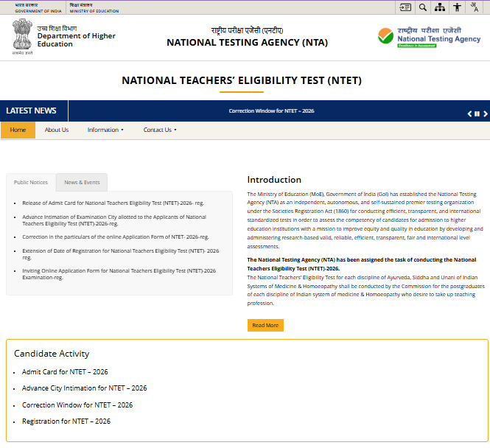This screenshot has height=448, width=490.
Task: Click the skip to main content icon
Action: (405, 7)
